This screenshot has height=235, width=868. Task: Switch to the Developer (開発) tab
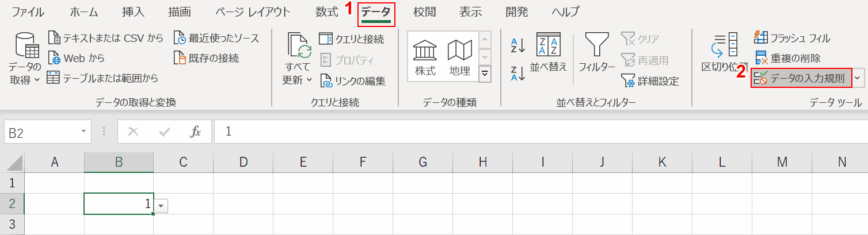point(517,11)
